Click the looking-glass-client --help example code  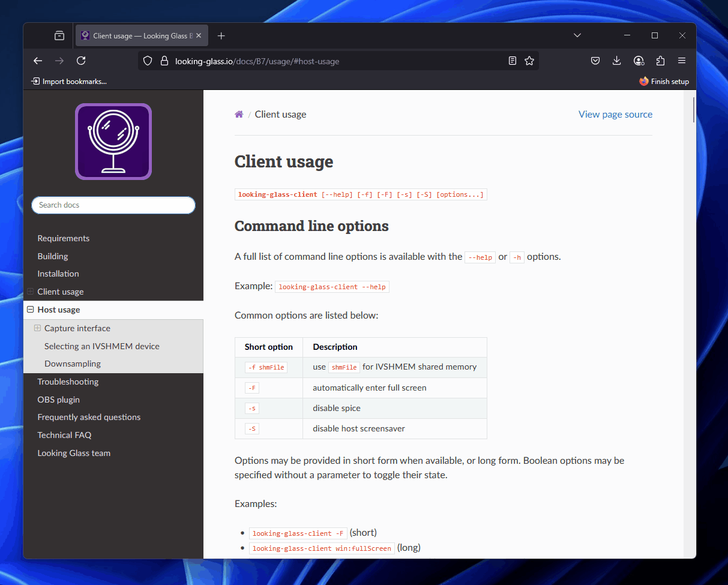click(x=332, y=287)
